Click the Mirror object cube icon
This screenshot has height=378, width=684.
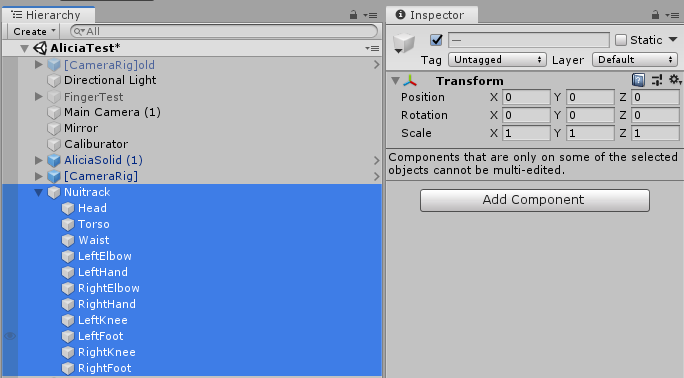54,129
